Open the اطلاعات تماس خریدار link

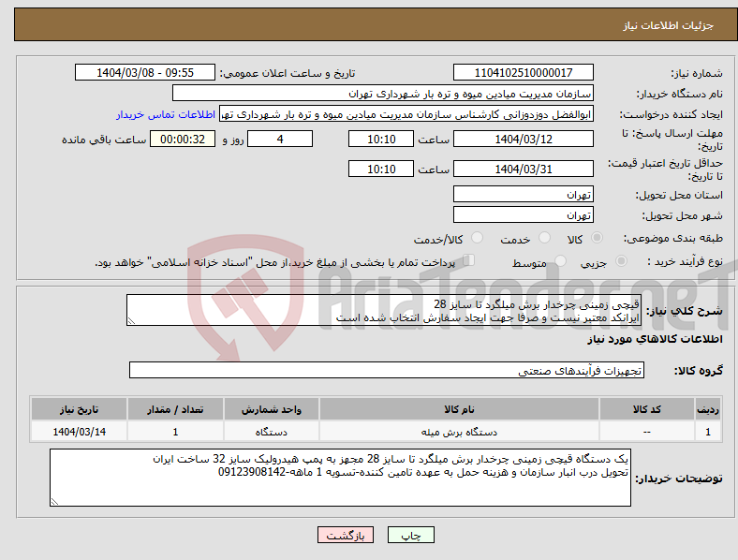pyautogui.click(x=166, y=114)
